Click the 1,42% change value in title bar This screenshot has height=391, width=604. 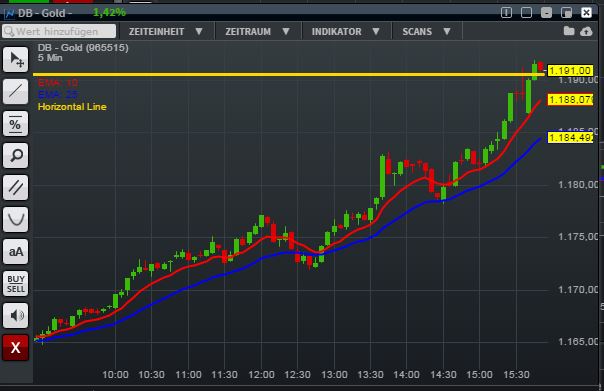point(109,12)
